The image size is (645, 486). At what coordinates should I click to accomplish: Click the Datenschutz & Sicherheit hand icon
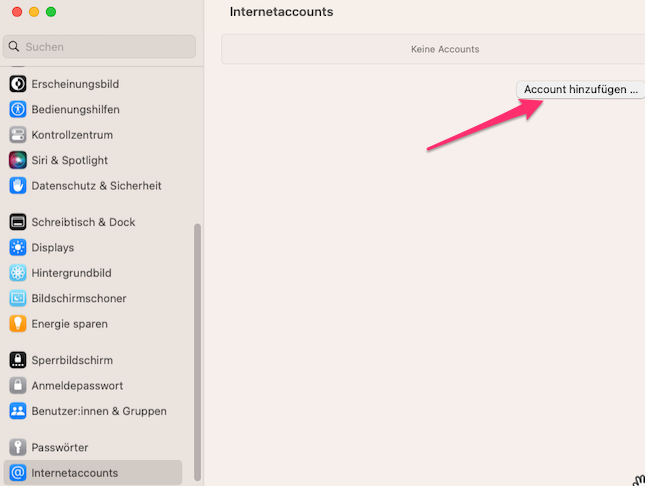(x=17, y=185)
